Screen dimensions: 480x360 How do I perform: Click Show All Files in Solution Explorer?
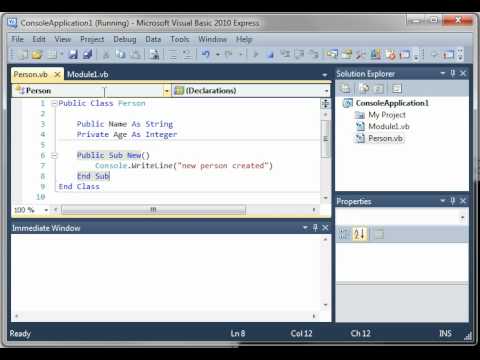tap(364, 89)
